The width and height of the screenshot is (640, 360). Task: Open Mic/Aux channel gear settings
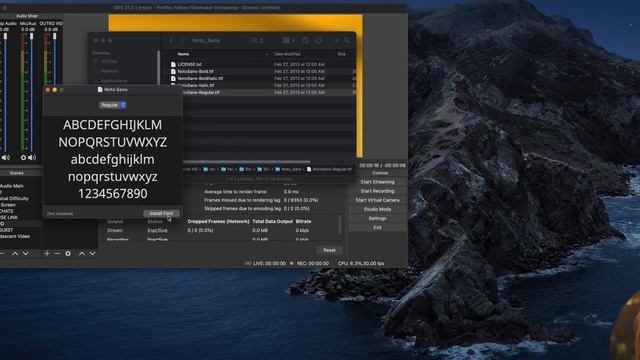(x=23, y=158)
